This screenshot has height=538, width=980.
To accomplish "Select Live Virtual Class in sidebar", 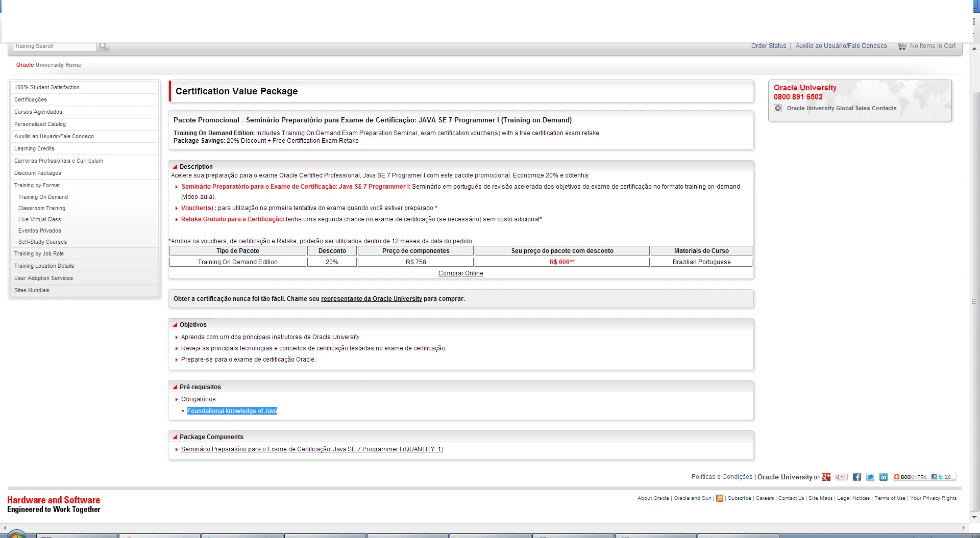I will 40,220.
